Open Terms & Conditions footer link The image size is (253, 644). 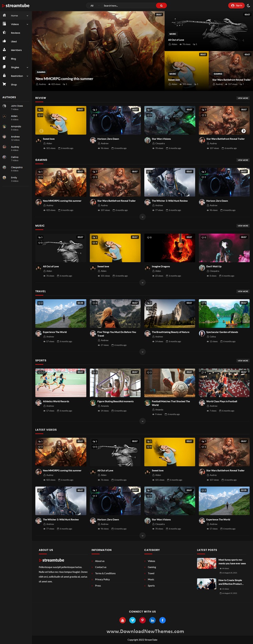(x=105, y=573)
